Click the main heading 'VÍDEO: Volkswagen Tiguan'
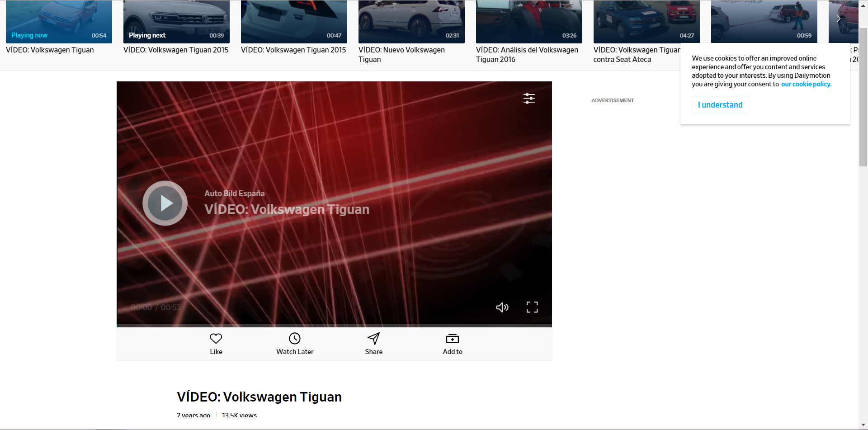The image size is (868, 430). click(259, 397)
